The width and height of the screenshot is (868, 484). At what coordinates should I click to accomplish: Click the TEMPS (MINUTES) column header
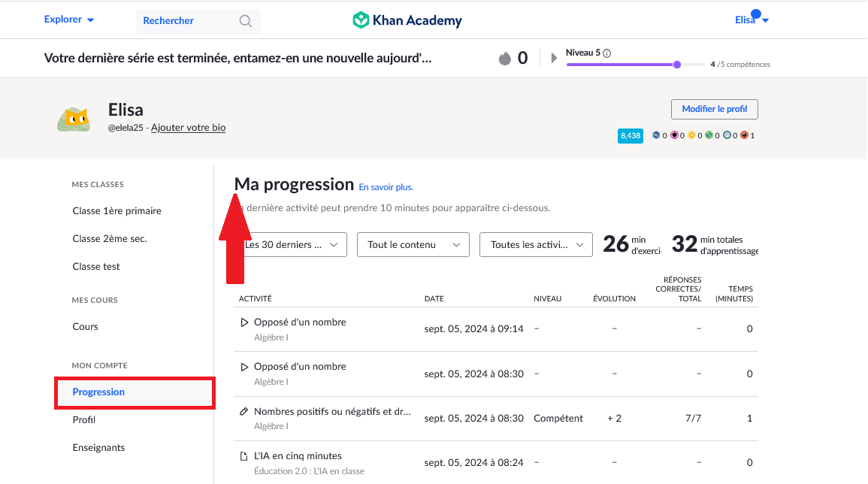point(734,294)
